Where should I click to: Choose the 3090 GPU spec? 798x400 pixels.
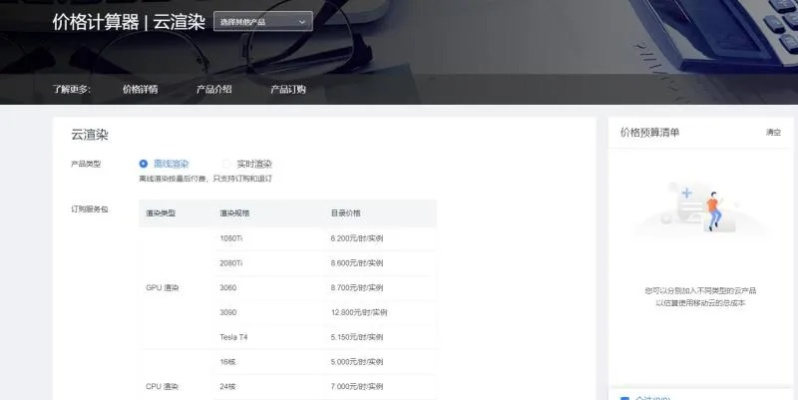[x=228, y=312]
